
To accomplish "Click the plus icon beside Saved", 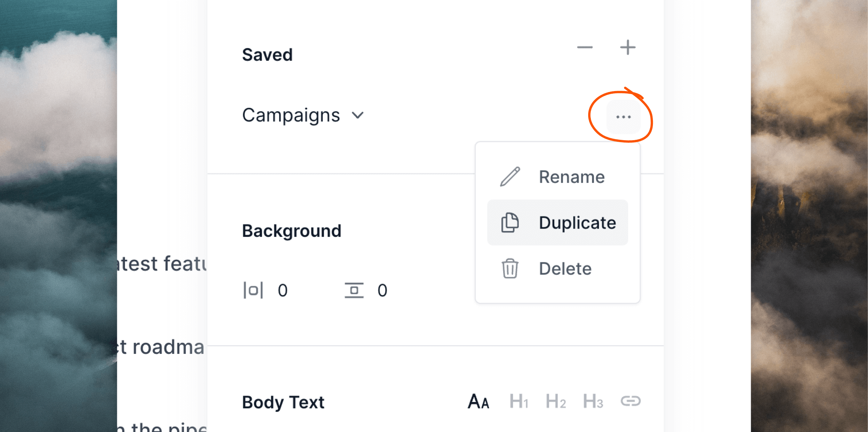I will pyautogui.click(x=628, y=48).
